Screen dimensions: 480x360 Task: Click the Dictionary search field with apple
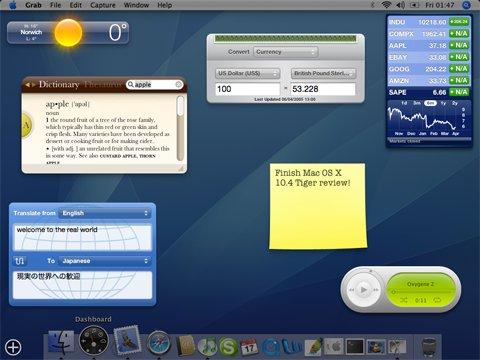tap(155, 85)
